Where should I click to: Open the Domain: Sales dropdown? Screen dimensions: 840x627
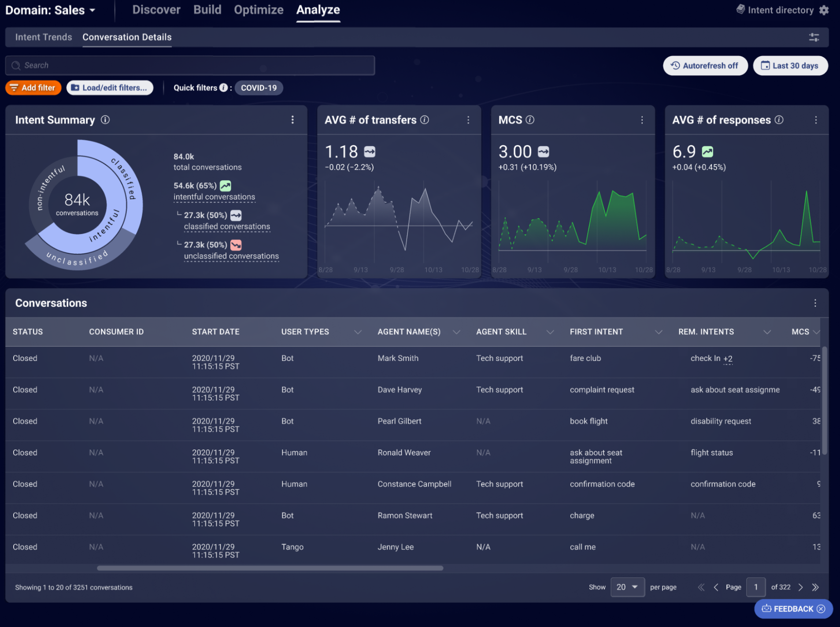[50, 10]
